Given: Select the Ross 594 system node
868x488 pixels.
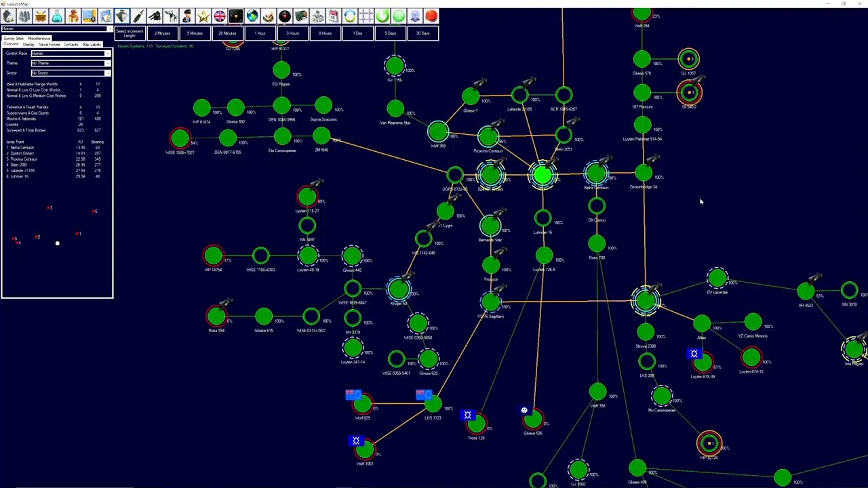Looking at the screenshot, I should (216, 317).
